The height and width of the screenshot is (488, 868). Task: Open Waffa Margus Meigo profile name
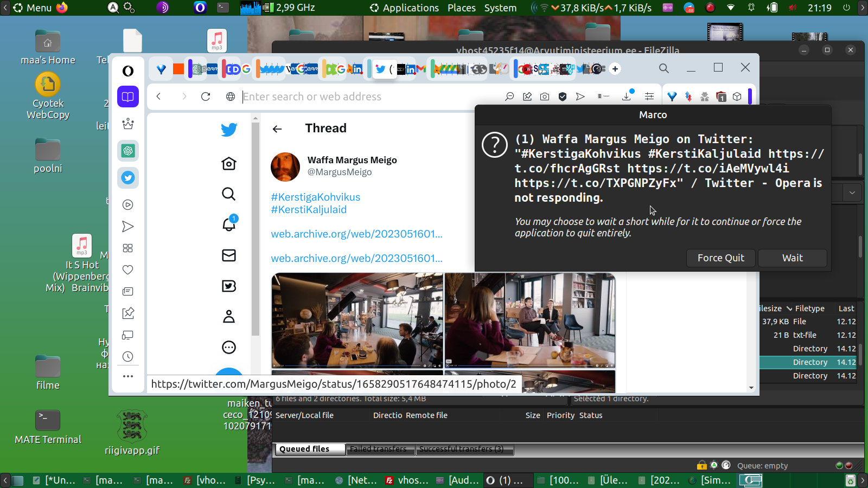352,160
